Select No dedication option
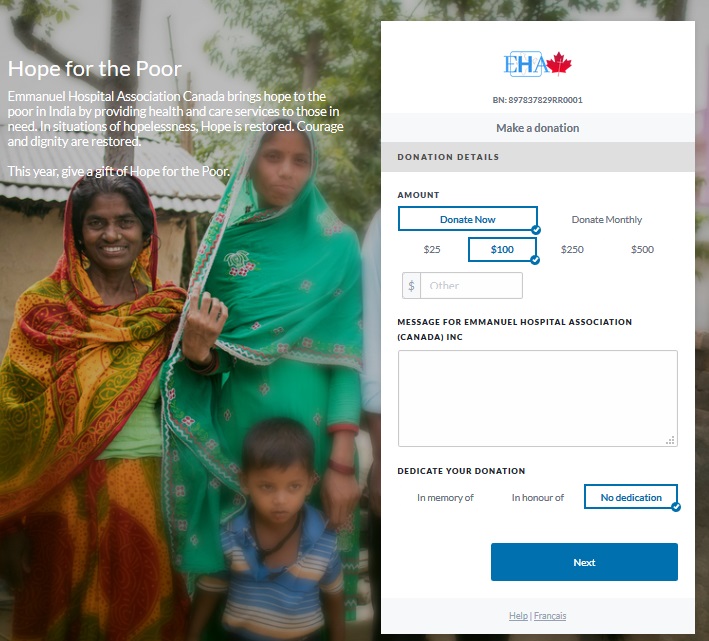The image size is (709, 641). pos(631,497)
